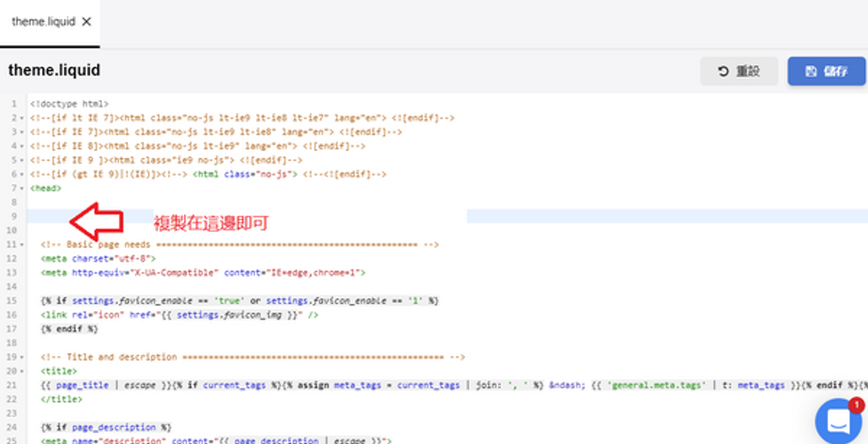Screen dimensions: 868x444
Task: Collapse the fold arrow on line 6
Action: tap(21, 175)
